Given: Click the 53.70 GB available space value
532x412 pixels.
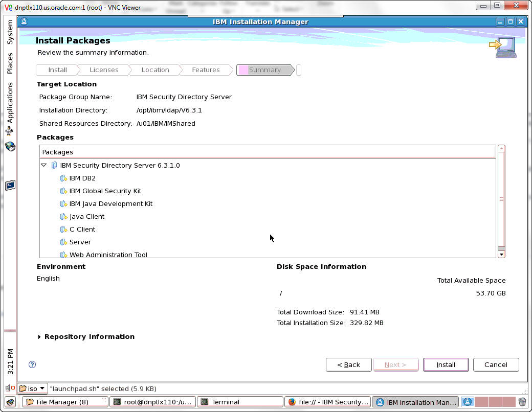Looking at the screenshot, I should point(491,293).
